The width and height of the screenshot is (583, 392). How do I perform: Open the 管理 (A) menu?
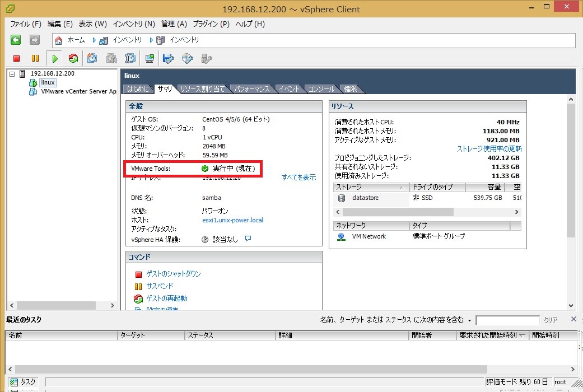(x=174, y=24)
